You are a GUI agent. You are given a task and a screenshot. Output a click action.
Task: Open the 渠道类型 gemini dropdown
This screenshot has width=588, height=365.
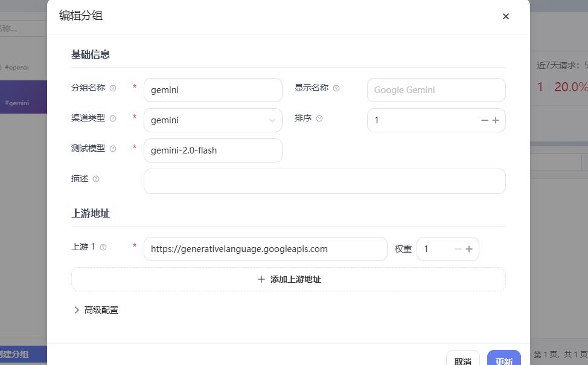[213, 120]
